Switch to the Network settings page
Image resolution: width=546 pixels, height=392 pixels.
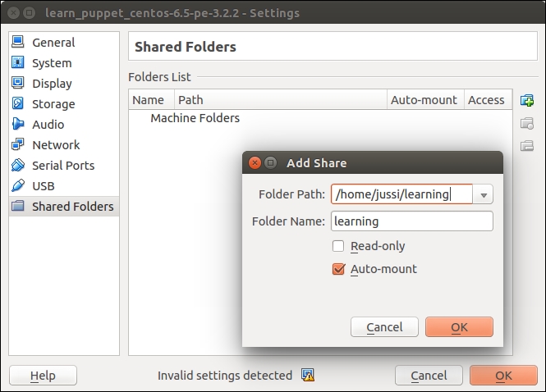55,145
